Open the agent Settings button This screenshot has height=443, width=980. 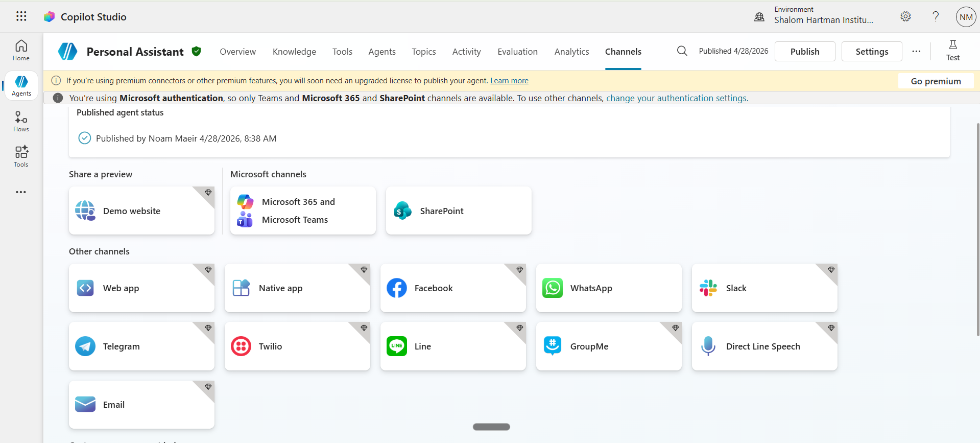coord(872,52)
